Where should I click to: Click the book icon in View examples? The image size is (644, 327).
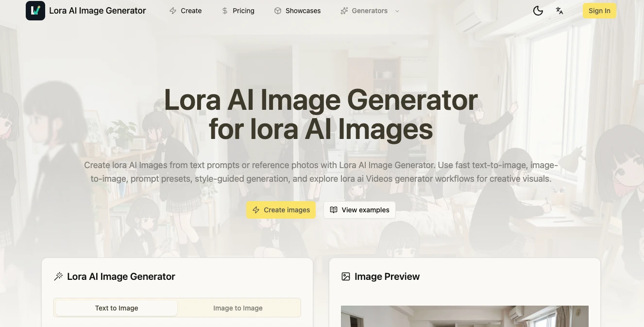point(334,210)
